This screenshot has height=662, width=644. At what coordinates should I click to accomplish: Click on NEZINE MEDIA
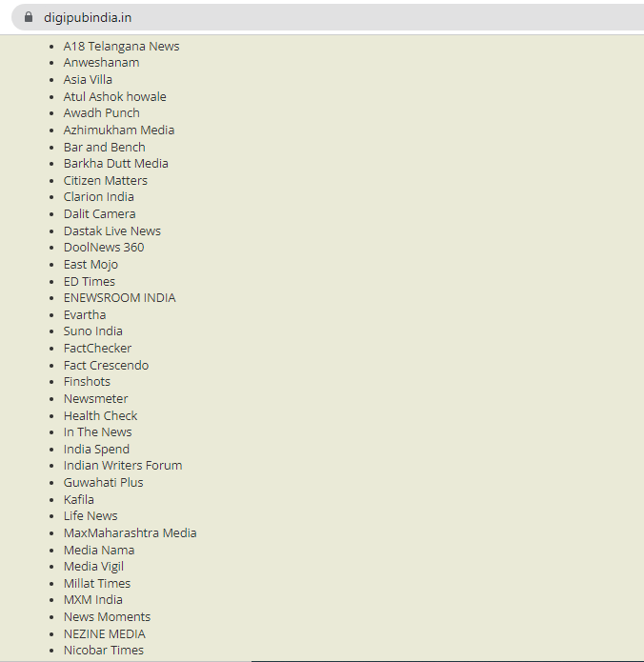105,633
